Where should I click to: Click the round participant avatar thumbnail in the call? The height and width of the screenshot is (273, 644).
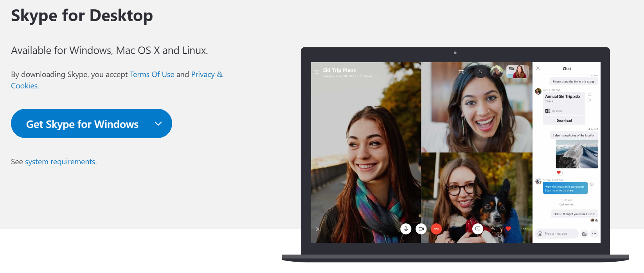(496, 72)
